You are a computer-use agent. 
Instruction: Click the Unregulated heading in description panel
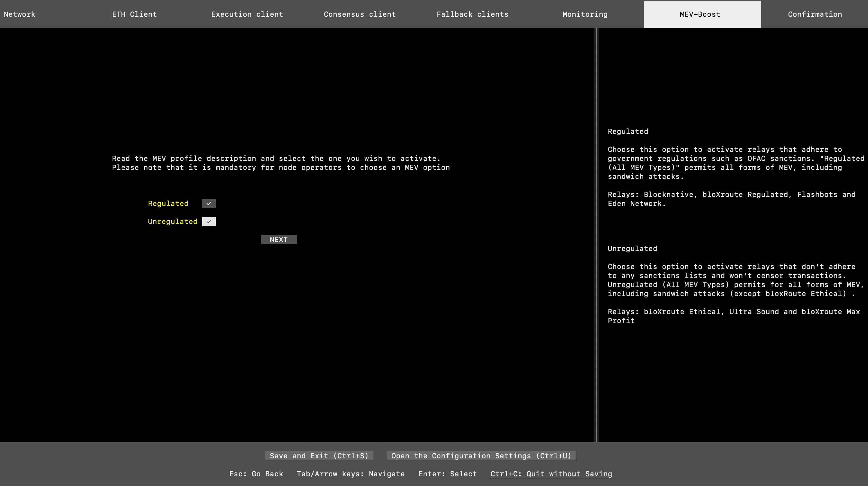click(632, 248)
